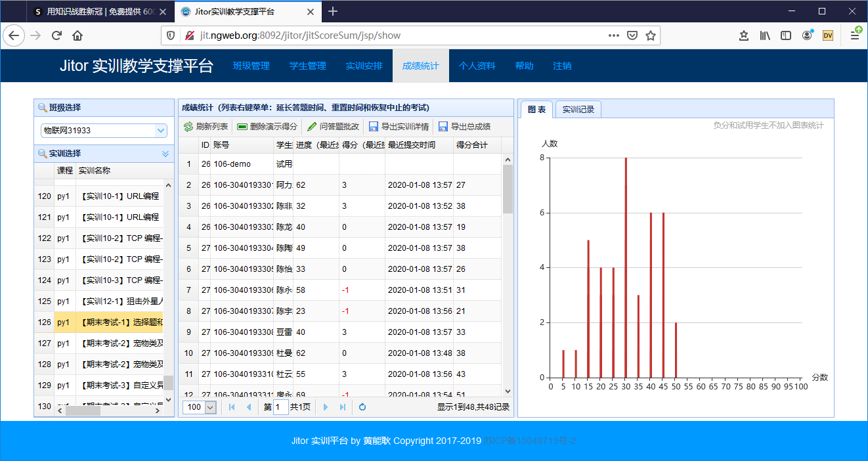Click the save icon for 导出实训详情
This screenshot has height=461, width=868.
click(374, 127)
